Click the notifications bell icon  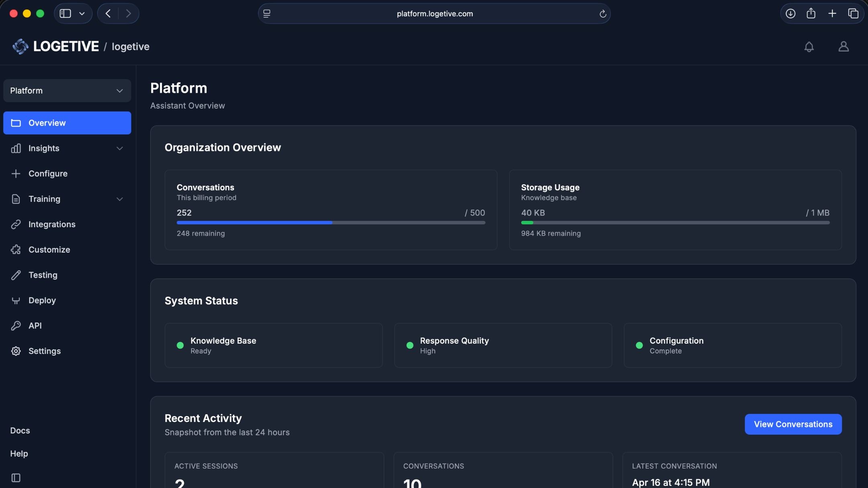[809, 47]
